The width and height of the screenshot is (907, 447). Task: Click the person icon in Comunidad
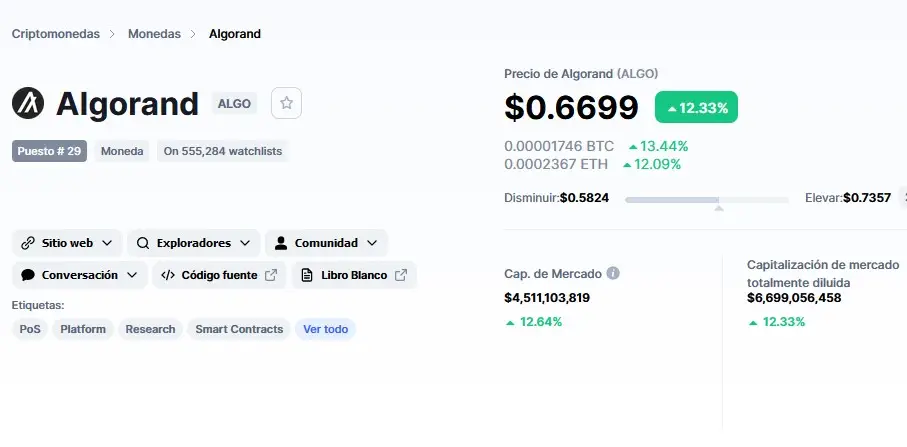[x=281, y=243]
